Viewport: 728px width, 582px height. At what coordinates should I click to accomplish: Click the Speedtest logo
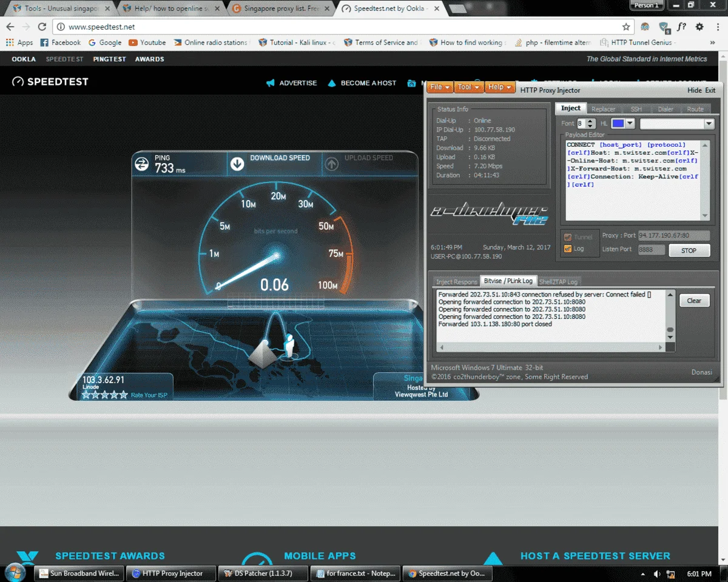(50, 82)
